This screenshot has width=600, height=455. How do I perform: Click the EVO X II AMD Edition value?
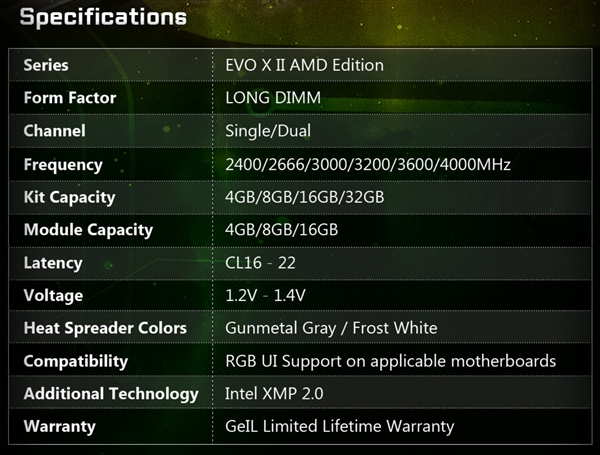pyautogui.click(x=304, y=65)
